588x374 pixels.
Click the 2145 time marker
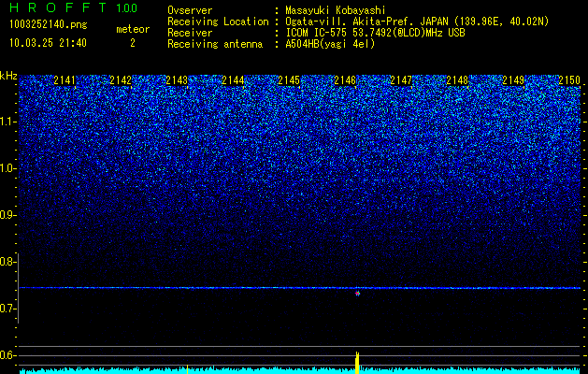289,80
